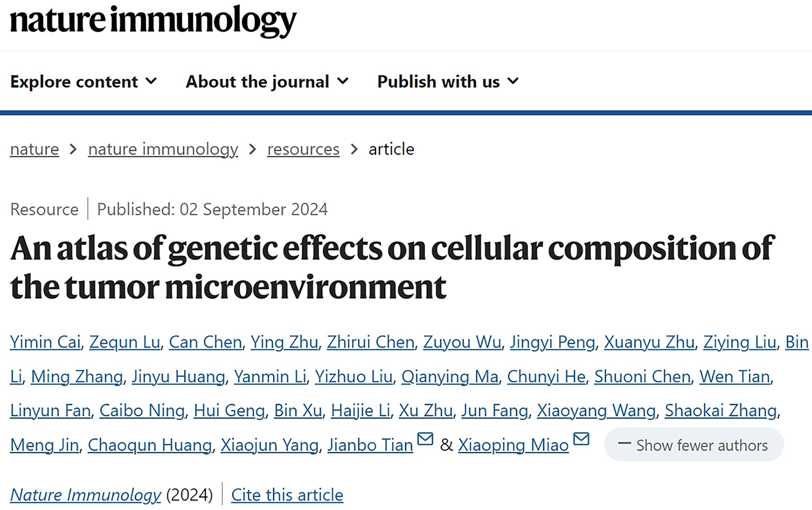812x510 pixels.
Task: Expand the Publish with us menu
Action: pos(448,82)
